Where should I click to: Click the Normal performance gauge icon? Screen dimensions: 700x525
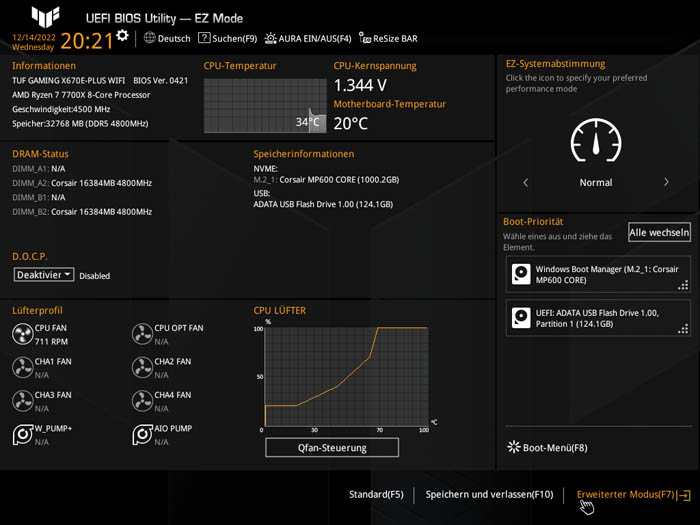tap(596, 140)
